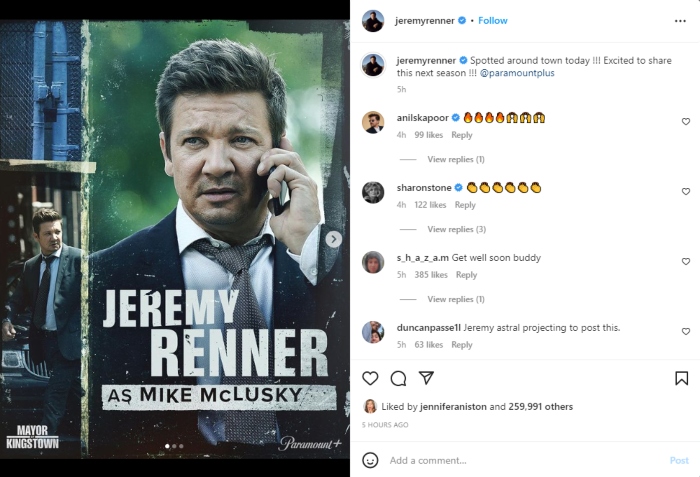Click the Add a comment field
The height and width of the screenshot is (477, 700).
tap(520, 460)
